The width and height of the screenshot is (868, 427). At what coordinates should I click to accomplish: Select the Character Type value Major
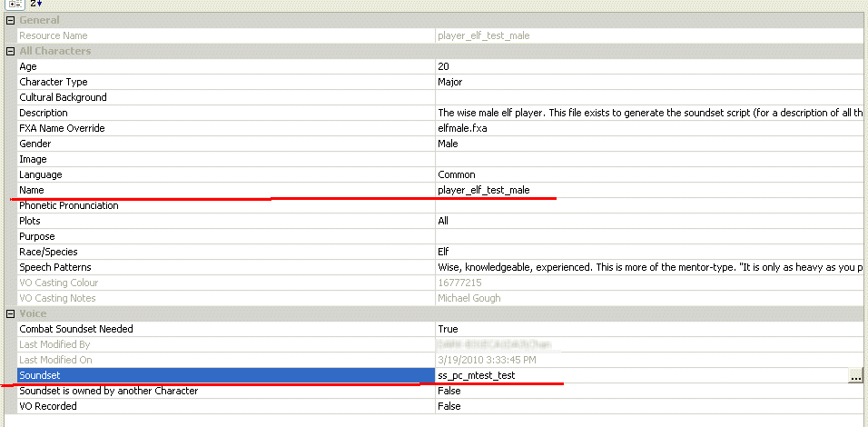tap(450, 82)
